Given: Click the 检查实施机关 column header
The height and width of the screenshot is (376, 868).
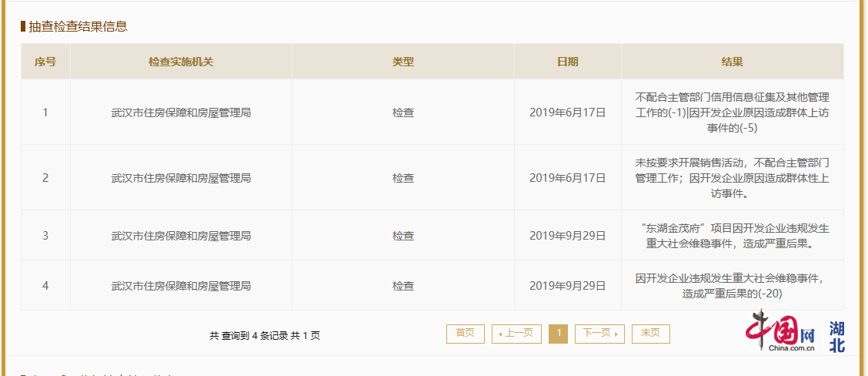Looking at the screenshot, I should point(181,62).
